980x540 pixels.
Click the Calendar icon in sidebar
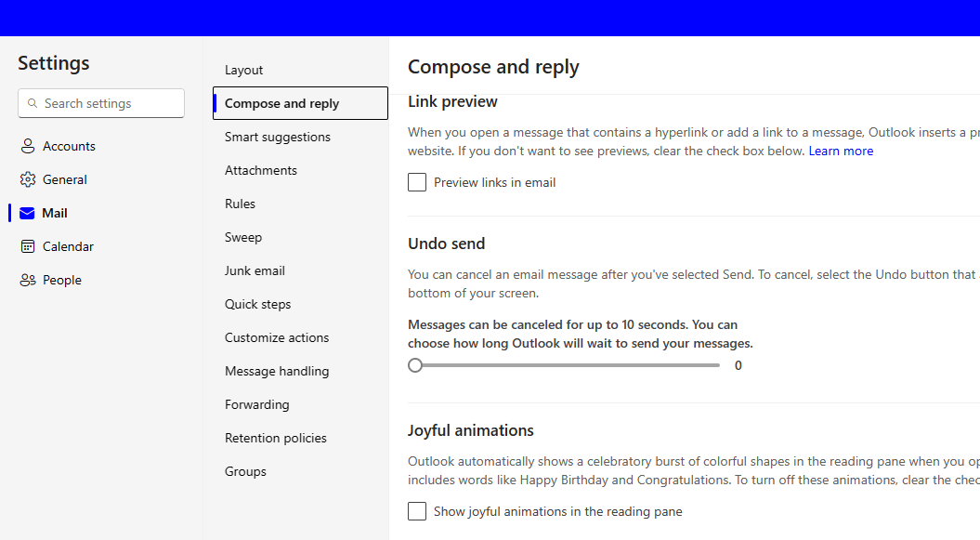[x=28, y=246]
